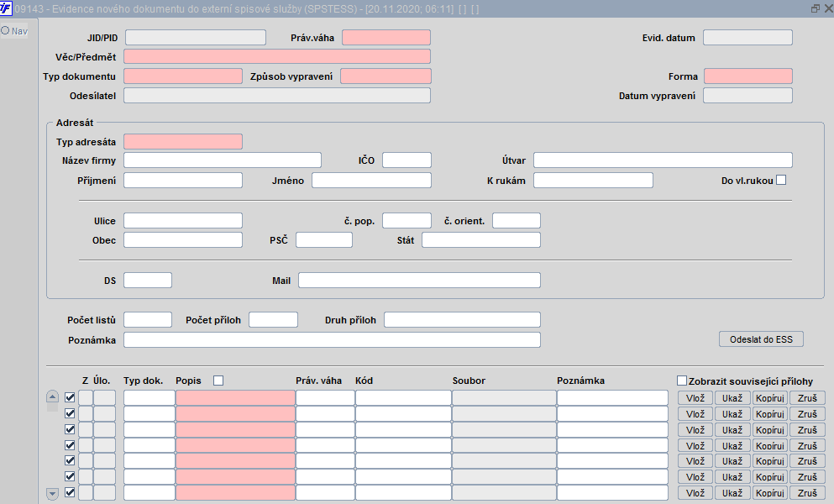Enable Zobrazit související přílohy checkbox
834x504 pixels.
[682, 381]
